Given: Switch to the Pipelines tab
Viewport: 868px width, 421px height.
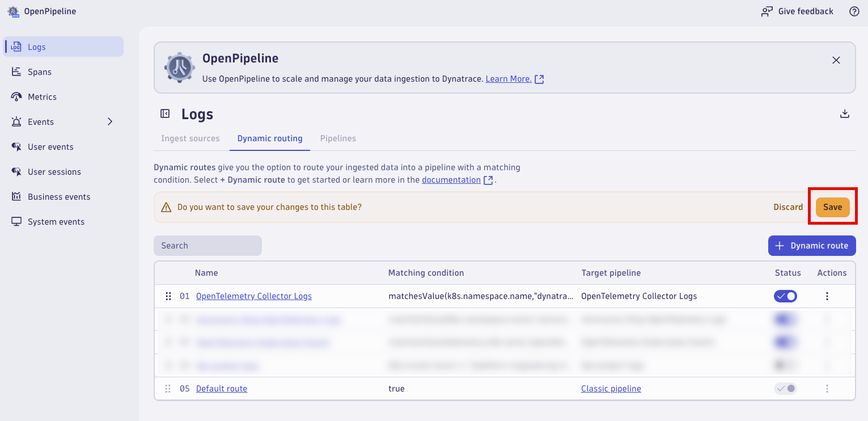Looking at the screenshot, I should click(x=338, y=138).
